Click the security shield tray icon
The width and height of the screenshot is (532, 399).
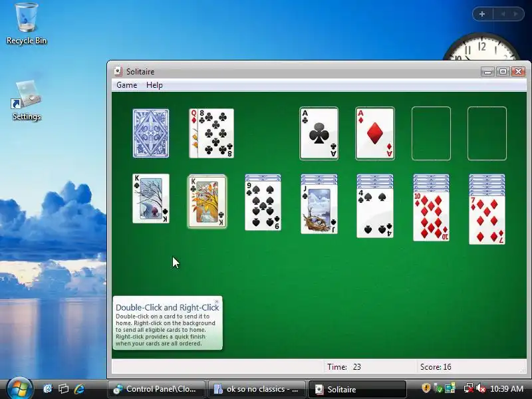(x=426, y=388)
